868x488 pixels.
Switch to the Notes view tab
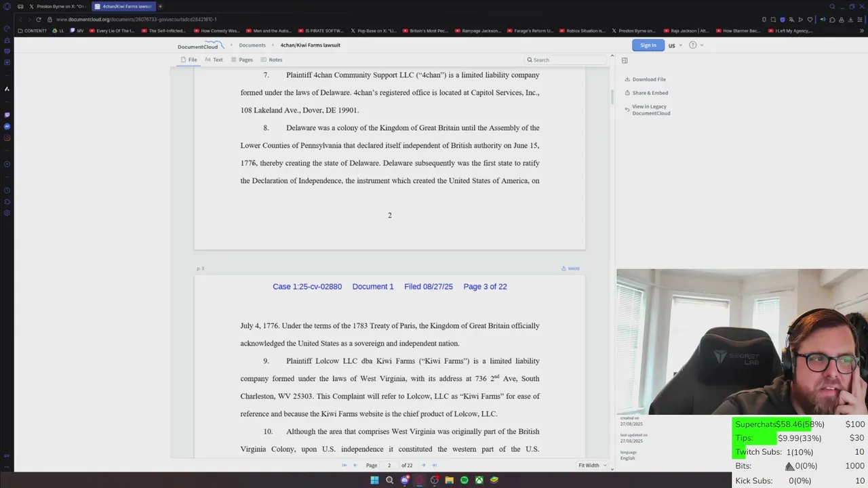click(x=271, y=60)
